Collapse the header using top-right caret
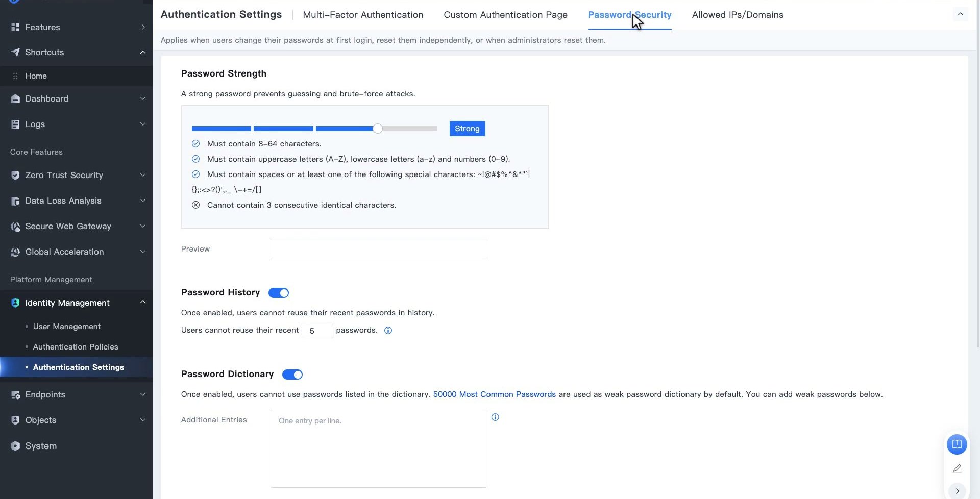Image resolution: width=980 pixels, height=499 pixels. [x=960, y=14]
